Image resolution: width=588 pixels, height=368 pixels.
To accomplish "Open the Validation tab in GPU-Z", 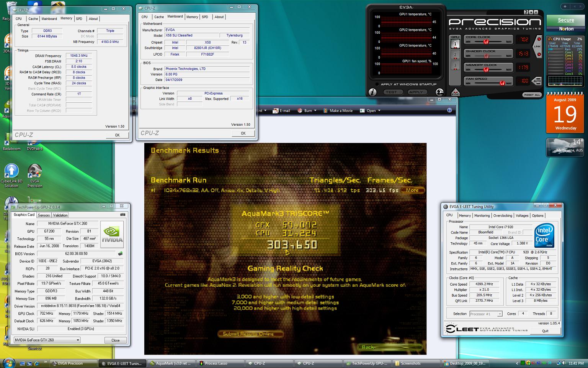I will pos(60,215).
